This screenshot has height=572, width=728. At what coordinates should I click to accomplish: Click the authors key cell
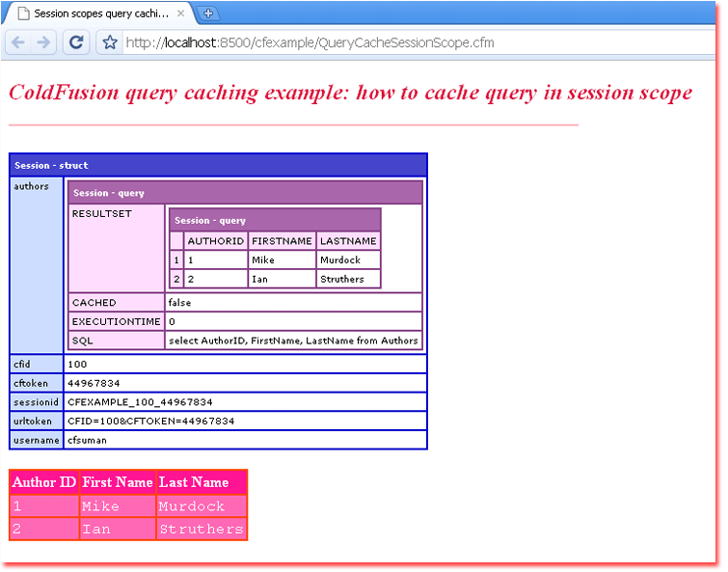pyautogui.click(x=37, y=265)
